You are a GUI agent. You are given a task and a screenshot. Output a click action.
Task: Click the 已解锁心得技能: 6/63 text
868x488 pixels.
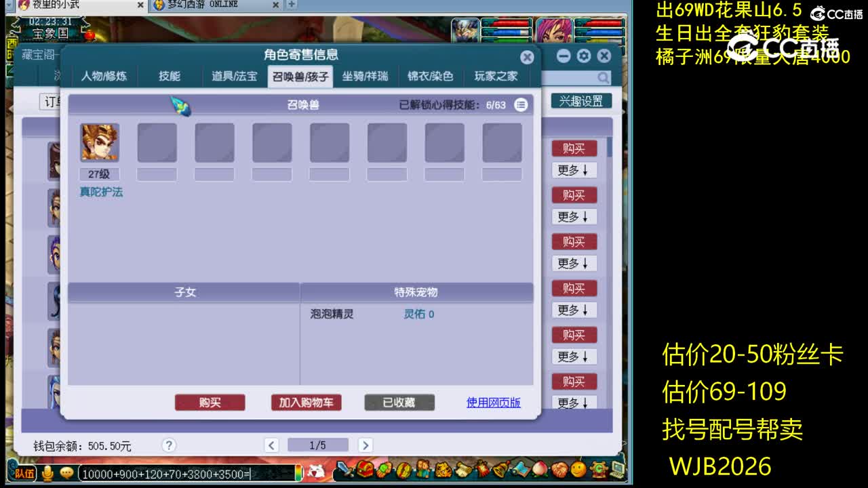click(x=452, y=105)
